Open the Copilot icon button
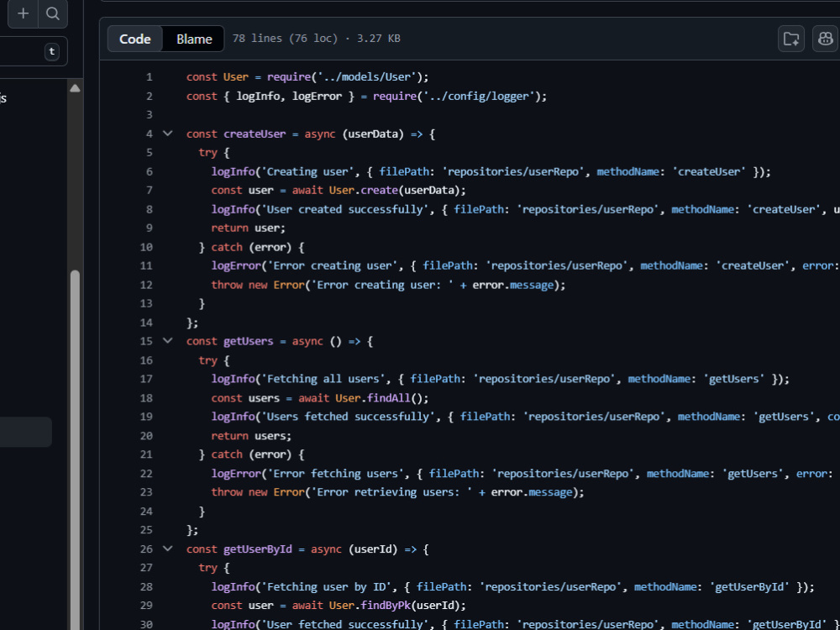This screenshot has height=630, width=840. point(826,39)
